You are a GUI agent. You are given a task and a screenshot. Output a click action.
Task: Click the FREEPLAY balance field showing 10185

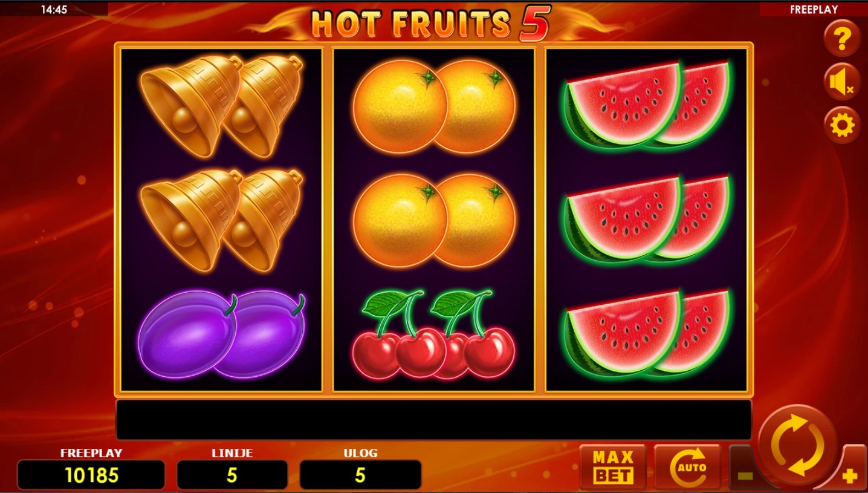point(91,475)
